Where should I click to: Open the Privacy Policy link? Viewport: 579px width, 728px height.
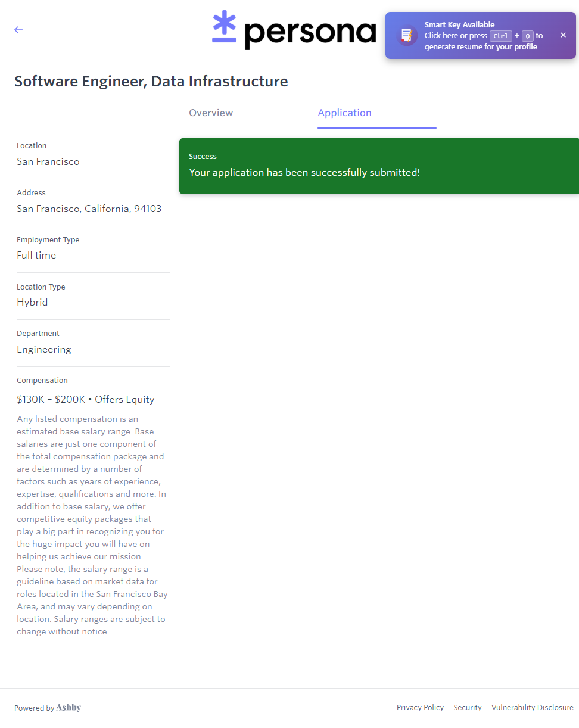pos(420,708)
